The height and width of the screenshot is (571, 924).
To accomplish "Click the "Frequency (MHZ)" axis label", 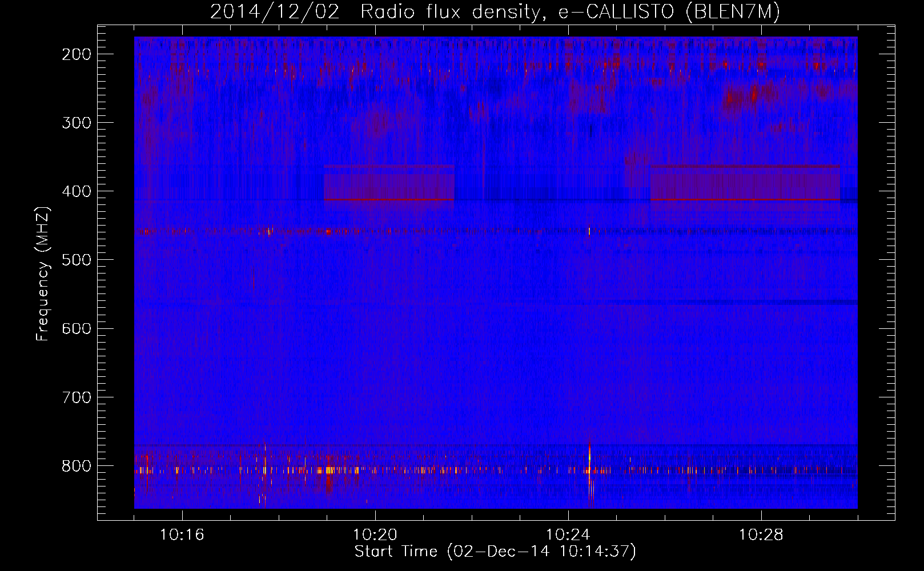I will pos(43,274).
